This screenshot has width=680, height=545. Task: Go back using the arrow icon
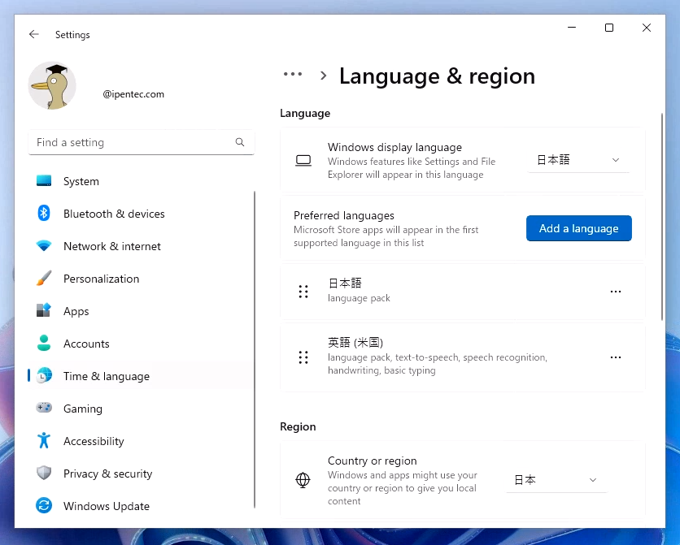(x=34, y=34)
